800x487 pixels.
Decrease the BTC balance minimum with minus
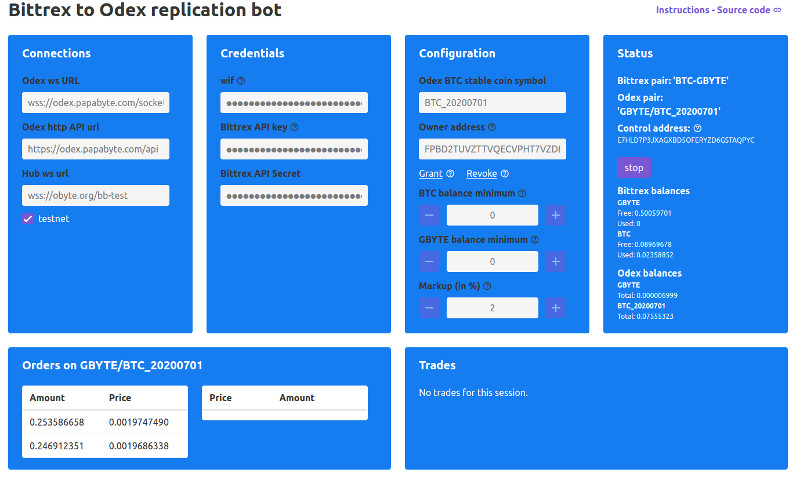click(429, 215)
